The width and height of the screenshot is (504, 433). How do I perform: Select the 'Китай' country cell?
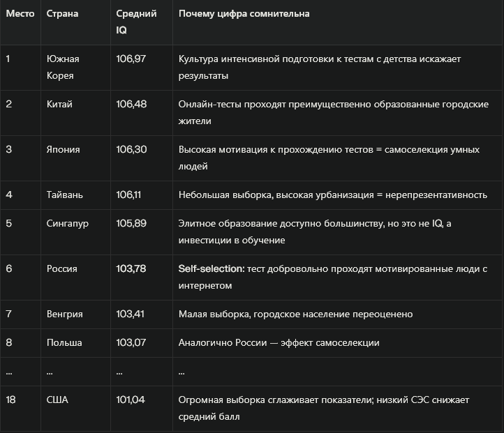[59, 104]
